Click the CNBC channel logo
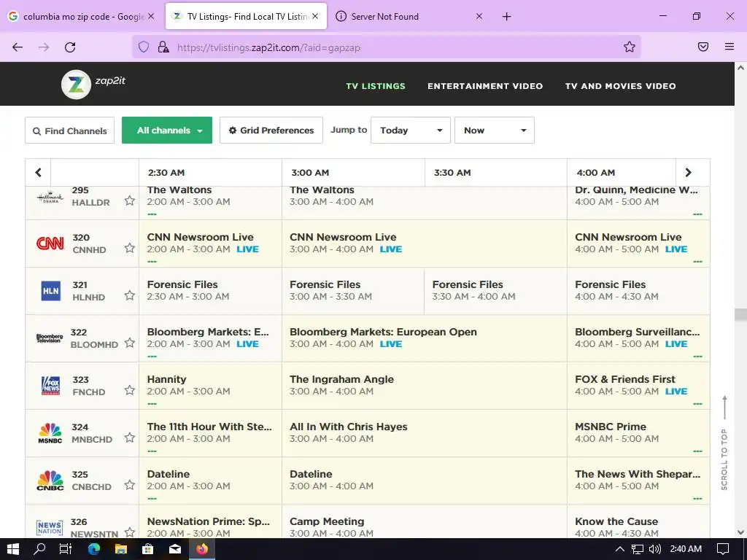This screenshot has width=747, height=560. tap(50, 481)
